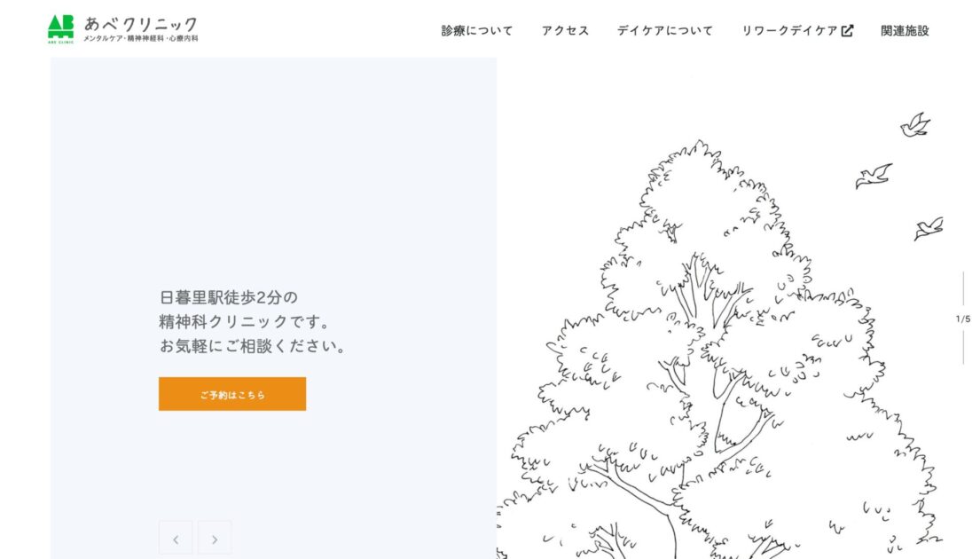Click the middle bird drawing
The height and width of the screenshot is (559, 980).
point(873,176)
